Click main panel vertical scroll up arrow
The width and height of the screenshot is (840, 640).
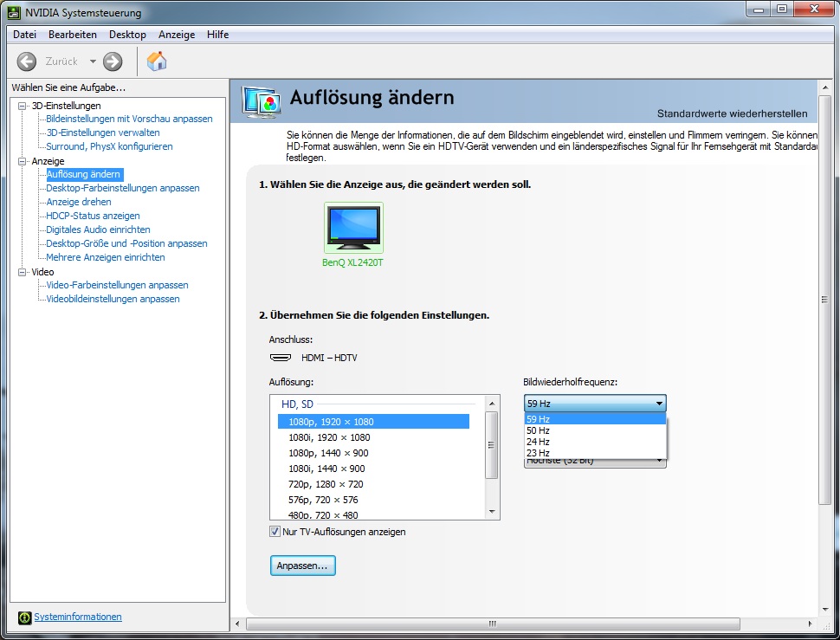825,87
